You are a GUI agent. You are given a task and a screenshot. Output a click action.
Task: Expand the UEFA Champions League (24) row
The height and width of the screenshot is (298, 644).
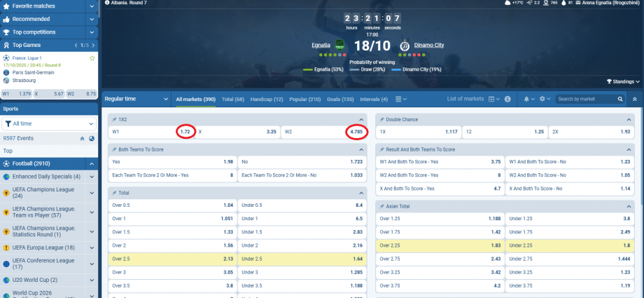pos(92,193)
